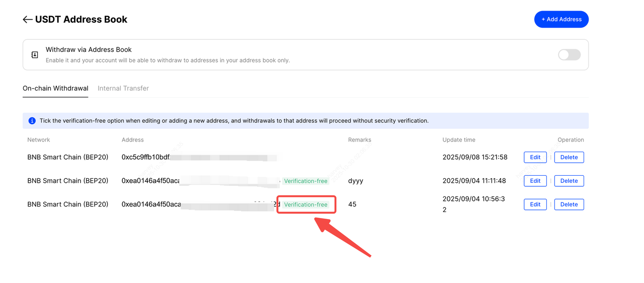This screenshot has width=644, height=283.
Task: Click Verification-free badge in the 45 row
Action: pyautogui.click(x=306, y=205)
